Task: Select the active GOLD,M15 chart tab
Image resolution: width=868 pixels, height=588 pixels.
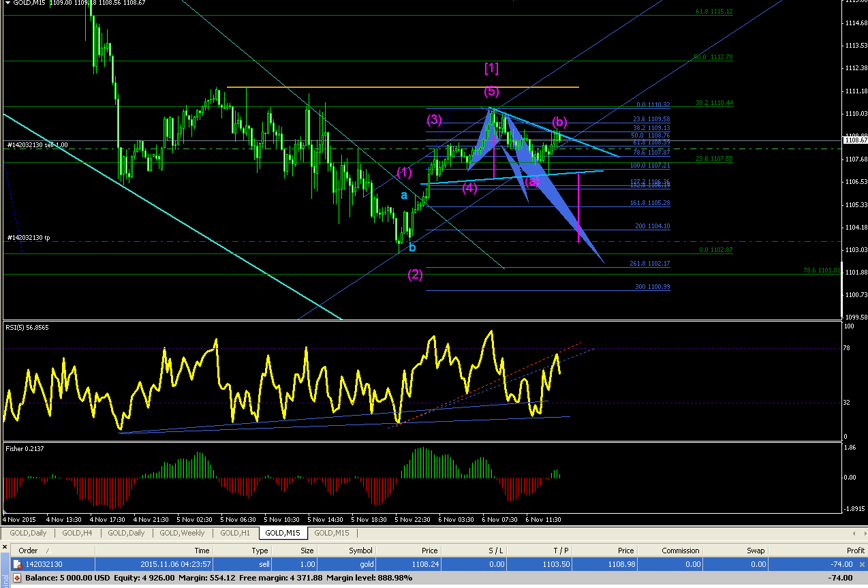Action: click(283, 533)
